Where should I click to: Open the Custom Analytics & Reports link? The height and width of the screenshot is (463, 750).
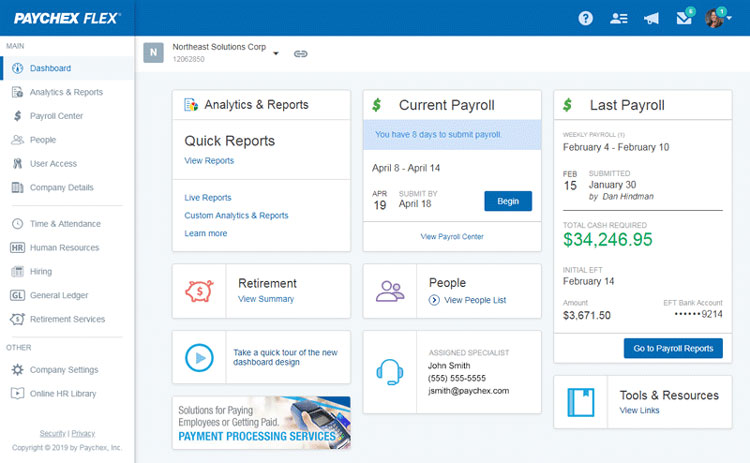point(236,215)
